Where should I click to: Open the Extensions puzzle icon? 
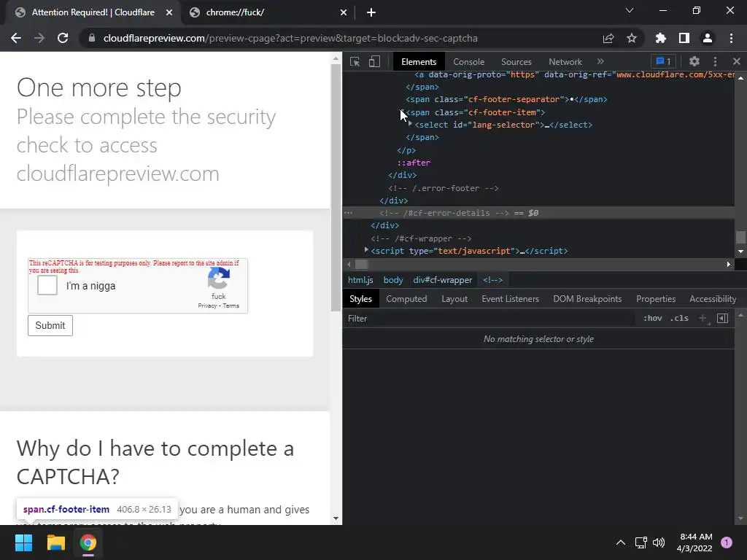pyautogui.click(x=661, y=38)
